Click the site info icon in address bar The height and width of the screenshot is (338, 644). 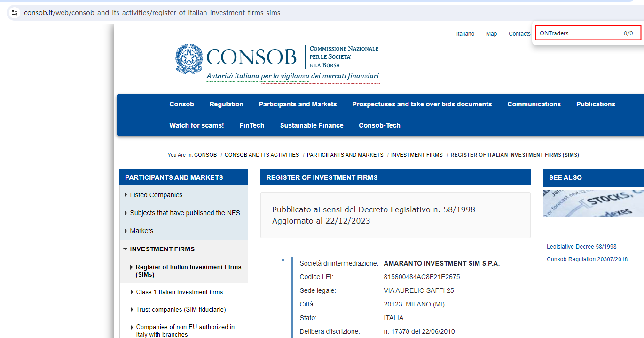15,13
